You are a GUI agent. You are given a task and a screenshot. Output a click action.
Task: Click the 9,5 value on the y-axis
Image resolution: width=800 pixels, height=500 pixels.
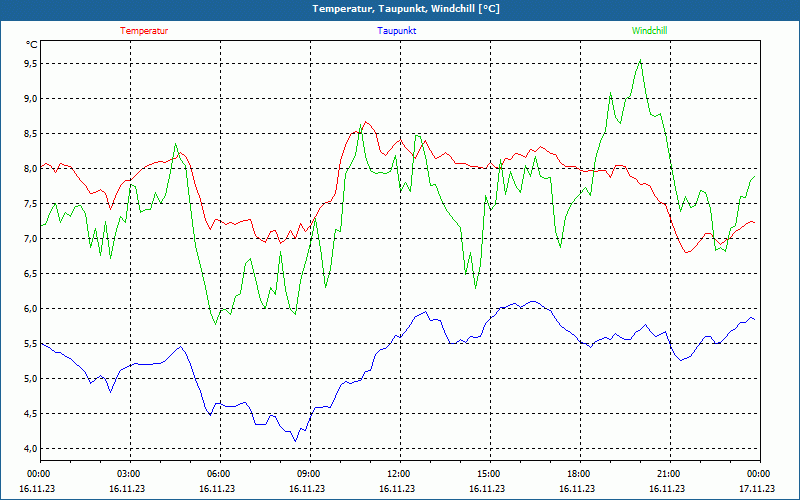tap(30, 63)
